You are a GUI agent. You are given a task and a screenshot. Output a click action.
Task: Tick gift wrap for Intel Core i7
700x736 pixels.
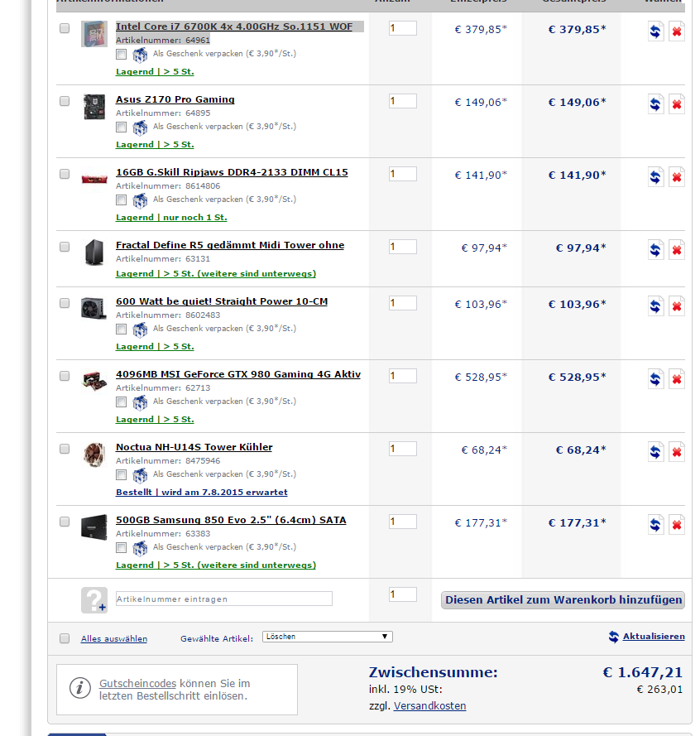(122, 55)
